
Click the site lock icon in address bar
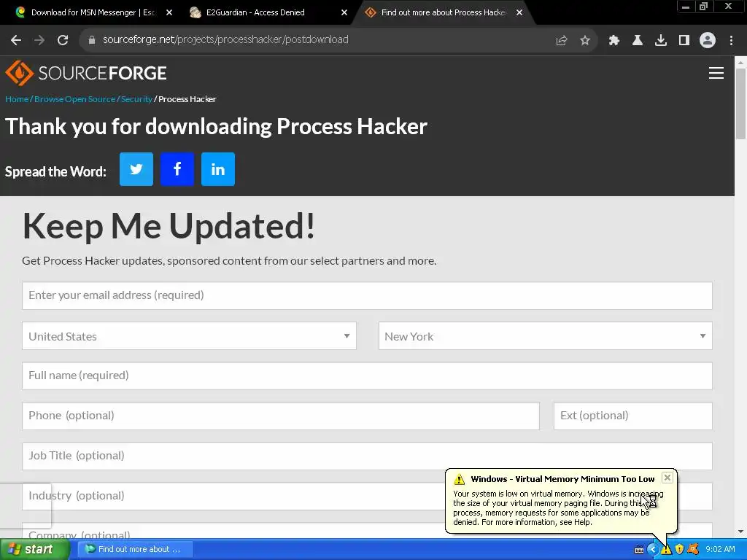[x=91, y=40]
